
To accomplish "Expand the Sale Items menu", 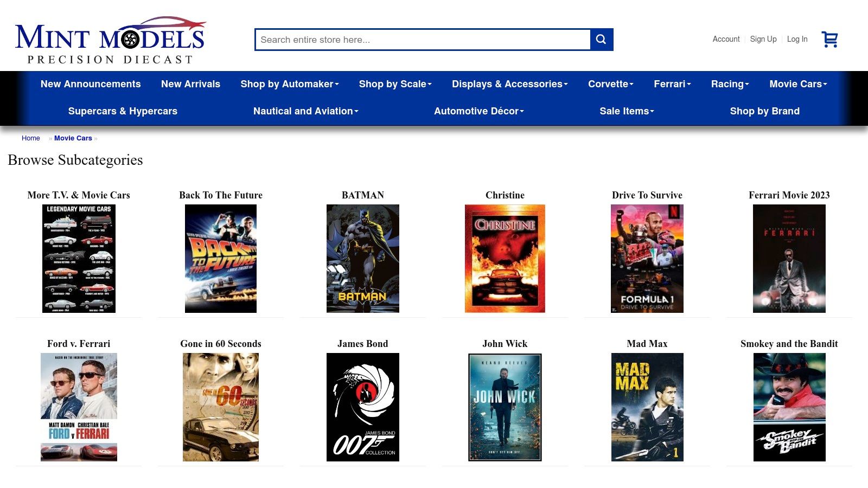I will pyautogui.click(x=627, y=111).
